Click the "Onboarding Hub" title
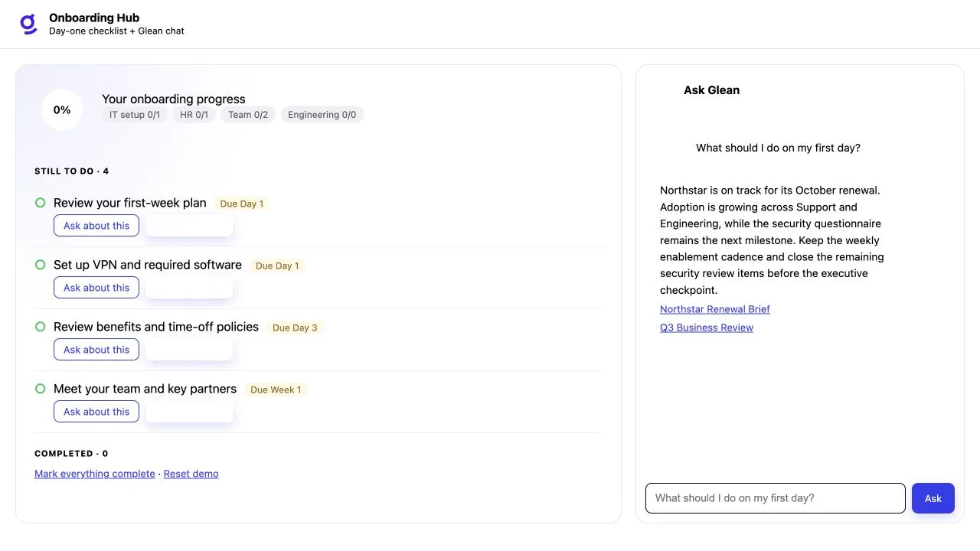 [94, 18]
